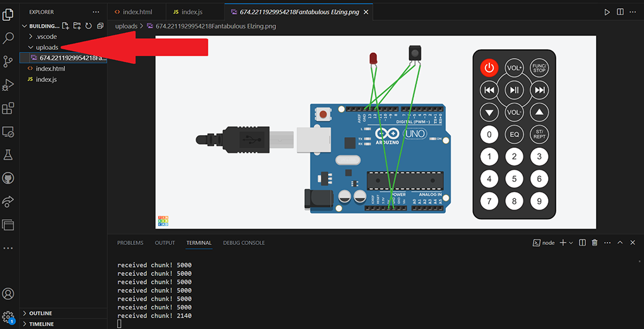Expand the OUTLINE section

tap(63, 313)
